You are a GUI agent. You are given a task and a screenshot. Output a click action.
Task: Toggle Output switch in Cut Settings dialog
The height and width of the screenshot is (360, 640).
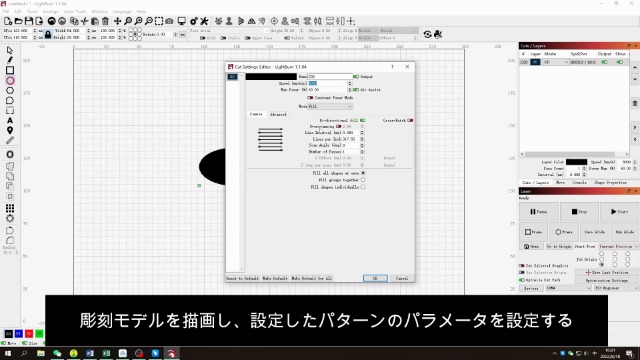pyautogui.click(x=356, y=77)
